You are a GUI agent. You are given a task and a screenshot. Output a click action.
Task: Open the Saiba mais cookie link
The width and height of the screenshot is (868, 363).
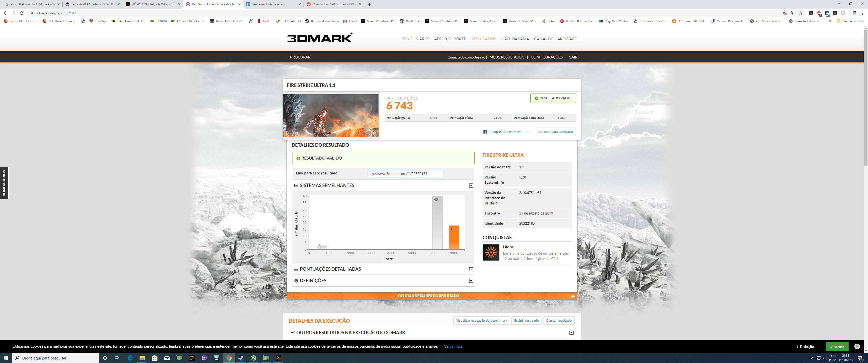453,347
